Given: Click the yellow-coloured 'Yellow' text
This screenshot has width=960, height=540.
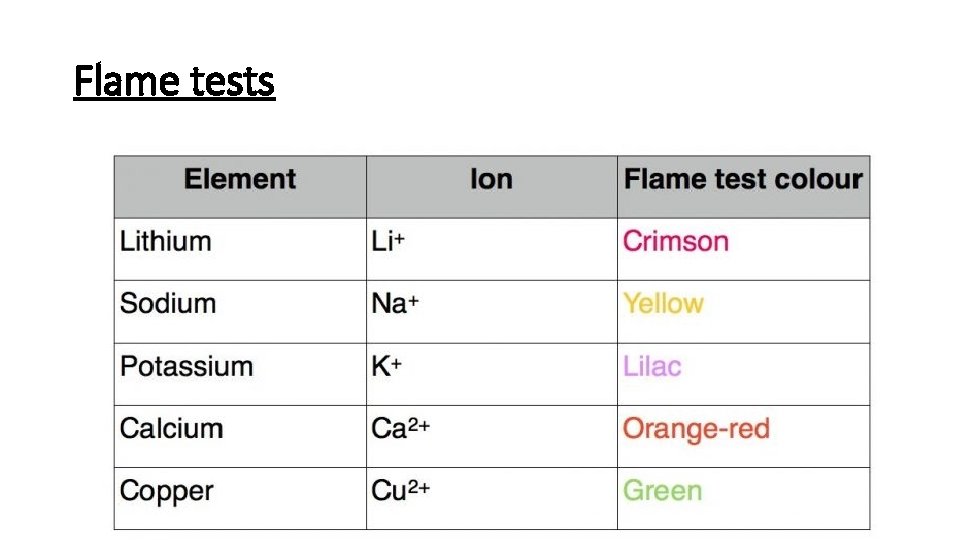Looking at the screenshot, I should coord(663,303).
